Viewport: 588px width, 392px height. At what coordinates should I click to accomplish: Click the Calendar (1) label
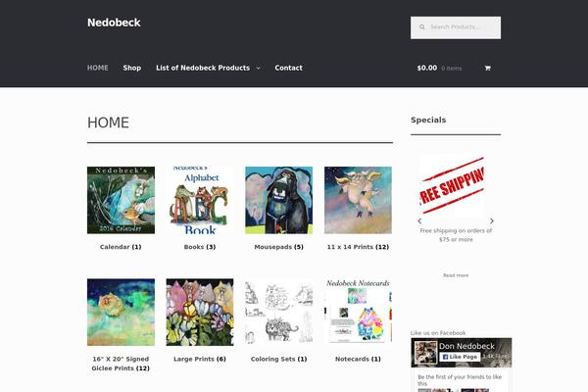[121, 247]
